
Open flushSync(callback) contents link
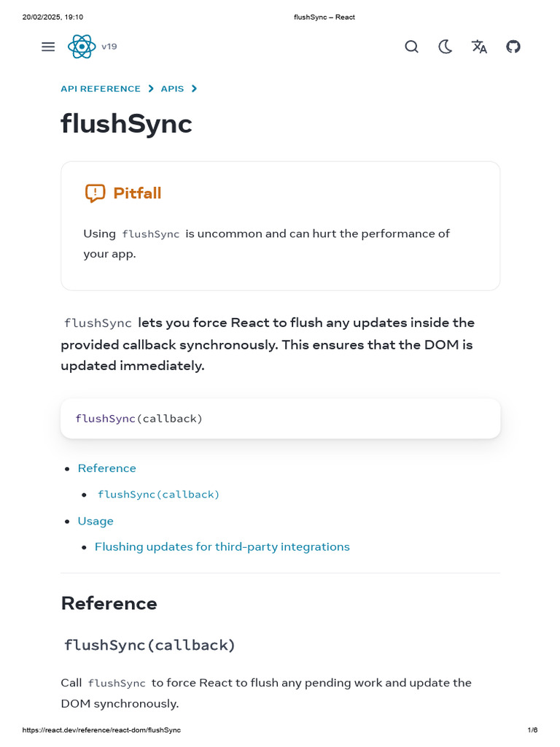[x=158, y=495]
